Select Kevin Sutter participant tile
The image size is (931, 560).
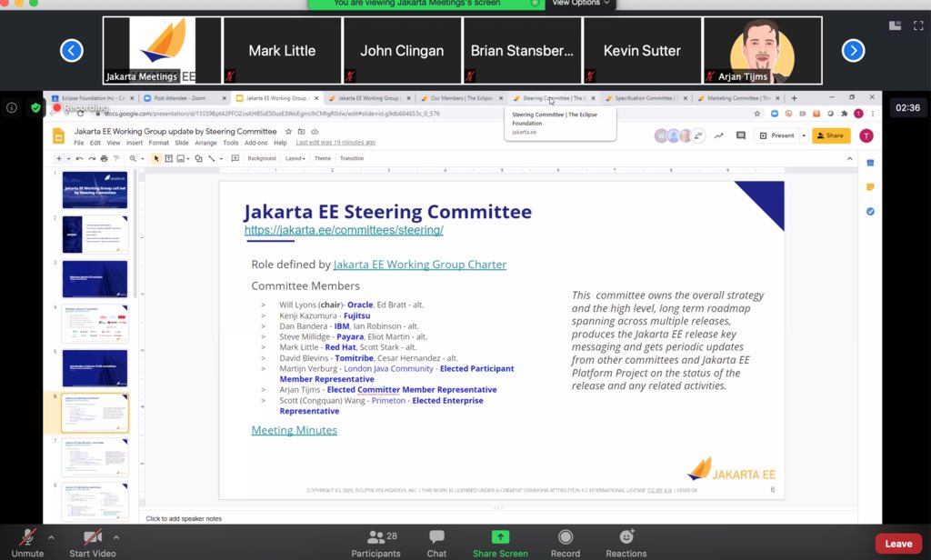[642, 51]
